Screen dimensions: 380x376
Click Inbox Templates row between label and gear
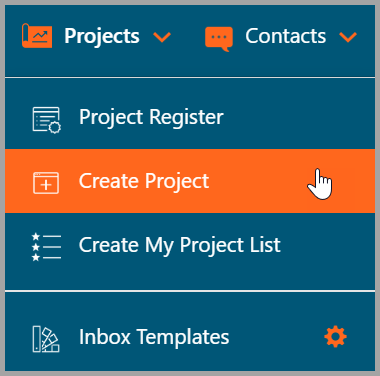click(x=277, y=337)
